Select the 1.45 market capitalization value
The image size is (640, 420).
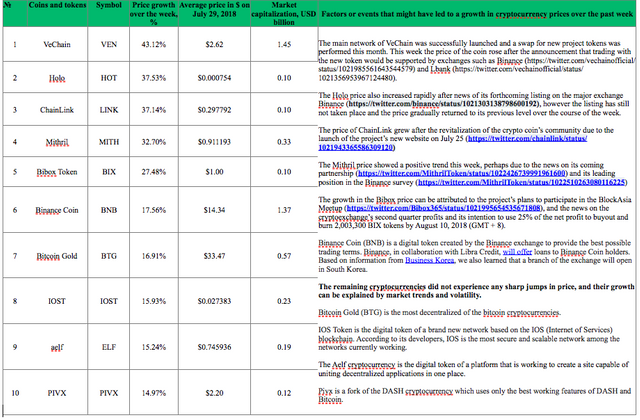[x=284, y=44]
